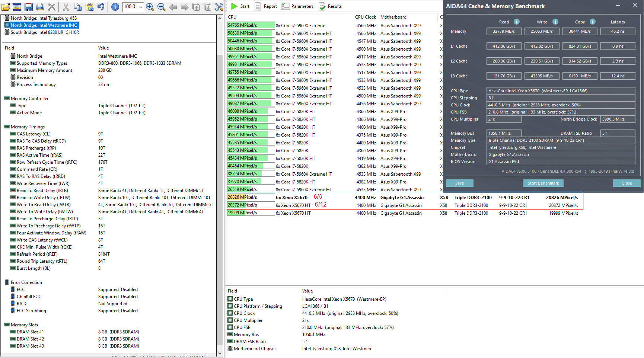
Task: Open the Parameters toolbar button
Action: (x=297, y=6)
